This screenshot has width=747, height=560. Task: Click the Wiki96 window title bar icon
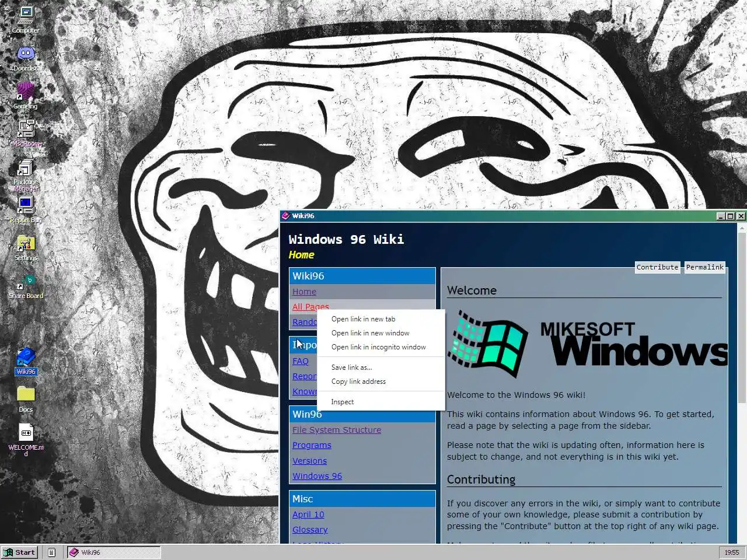coord(285,216)
